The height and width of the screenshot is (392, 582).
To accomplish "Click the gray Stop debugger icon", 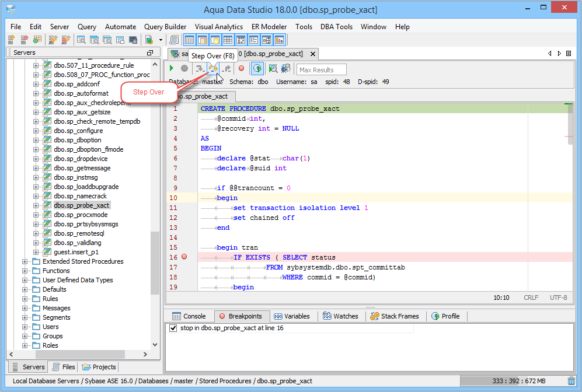I will tap(184, 69).
